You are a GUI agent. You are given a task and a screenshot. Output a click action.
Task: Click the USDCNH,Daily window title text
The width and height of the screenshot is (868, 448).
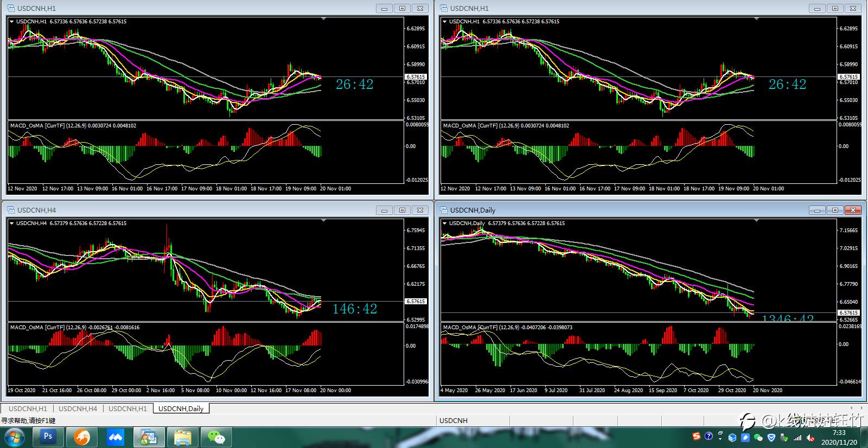coord(473,210)
